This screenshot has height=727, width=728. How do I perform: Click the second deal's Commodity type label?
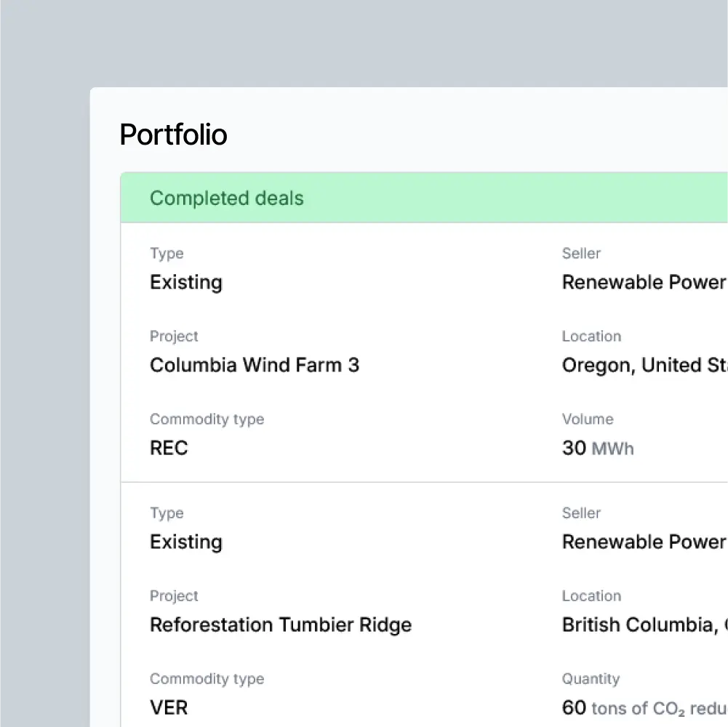point(207,679)
